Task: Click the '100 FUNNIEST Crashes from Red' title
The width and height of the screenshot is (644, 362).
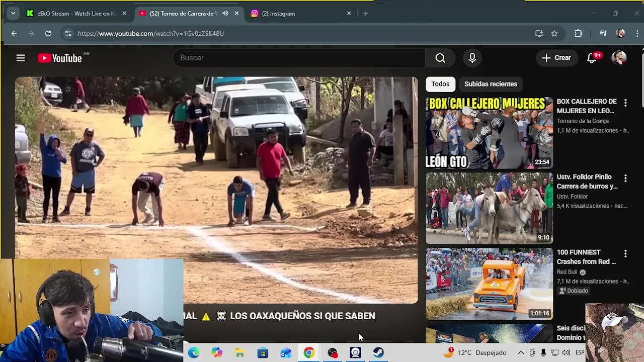Action: (586, 257)
